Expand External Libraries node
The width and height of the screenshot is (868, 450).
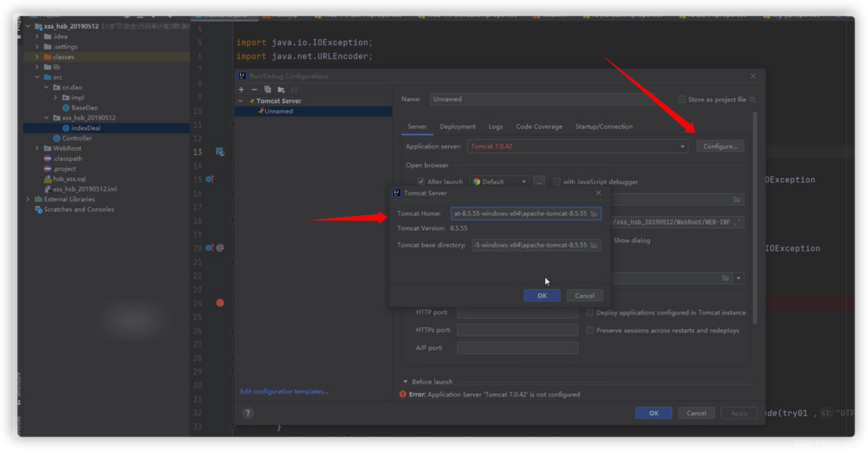coord(28,199)
